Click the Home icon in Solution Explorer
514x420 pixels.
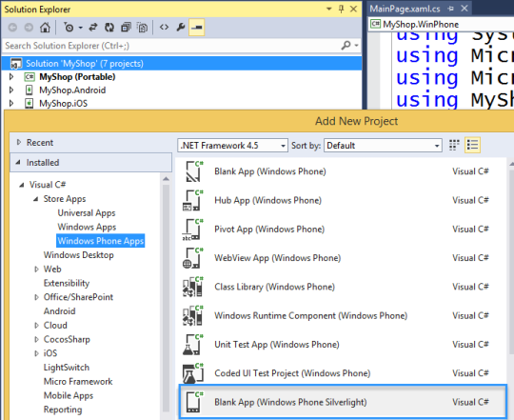tap(45, 28)
